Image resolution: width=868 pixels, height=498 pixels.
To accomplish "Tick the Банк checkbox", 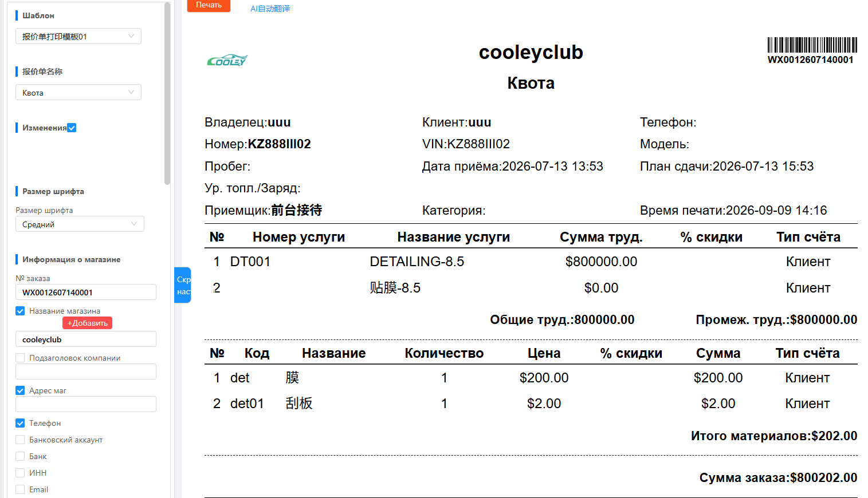I will [20, 456].
